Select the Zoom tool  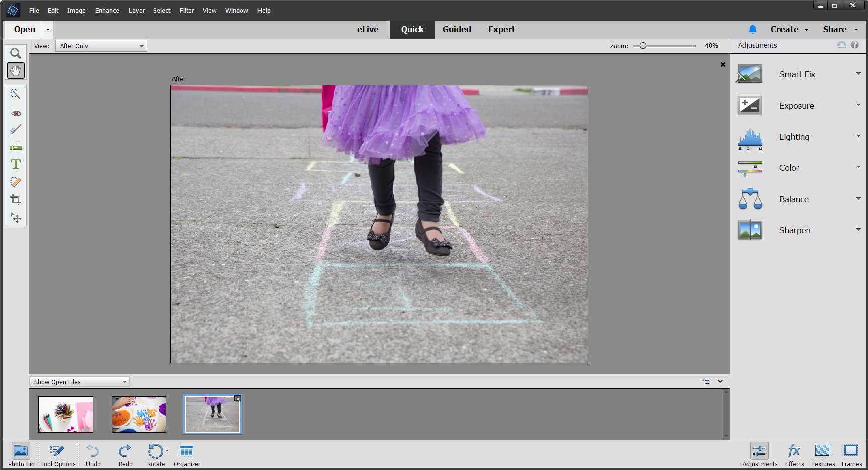pos(15,53)
